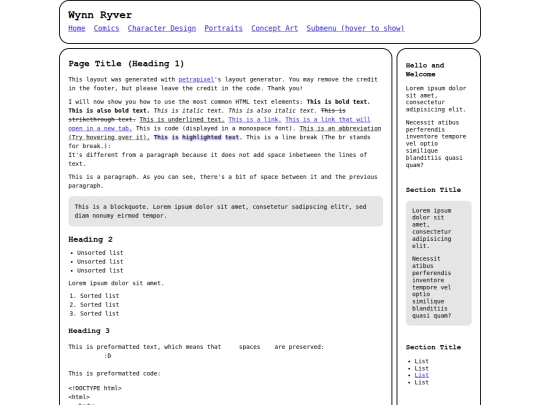Click 'This is preformatted code:' text

pos(114,373)
